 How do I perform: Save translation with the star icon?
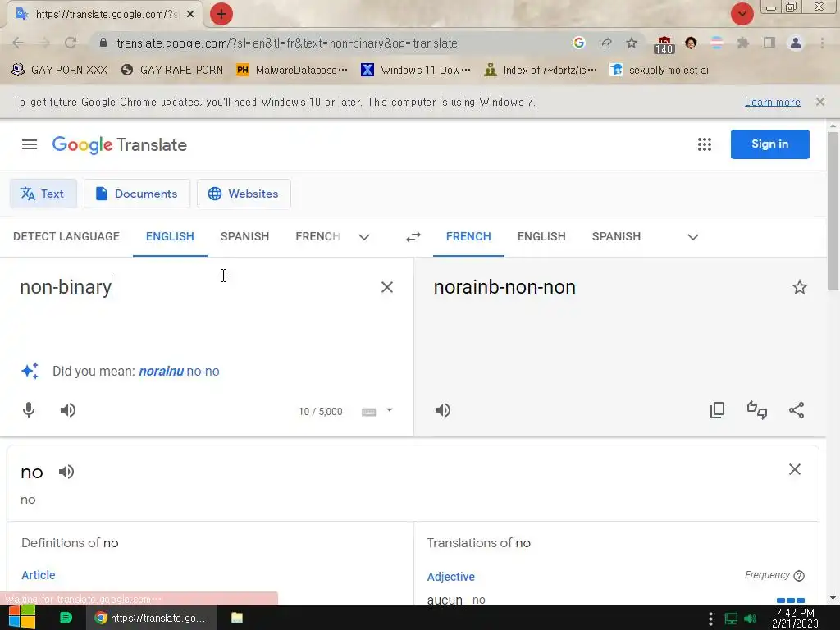[x=799, y=287]
